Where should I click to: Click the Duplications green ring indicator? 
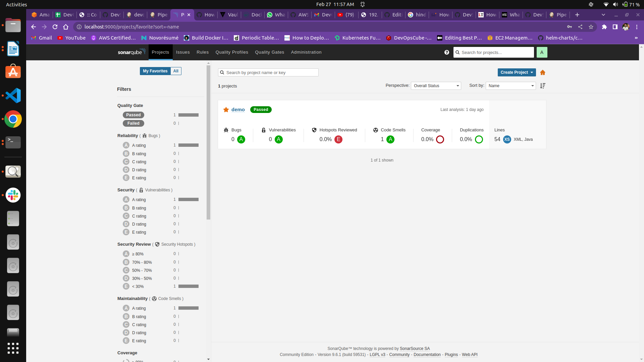click(x=479, y=139)
